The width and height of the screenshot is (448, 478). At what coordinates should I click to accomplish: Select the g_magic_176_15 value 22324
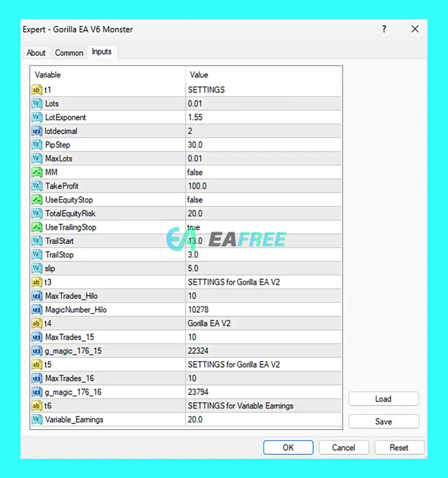(264, 351)
